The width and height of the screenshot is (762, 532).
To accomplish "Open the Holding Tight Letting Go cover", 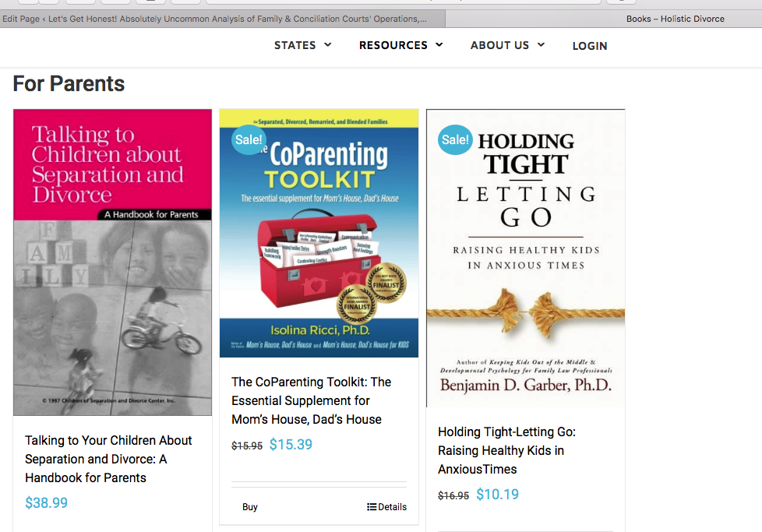I will click(525, 258).
